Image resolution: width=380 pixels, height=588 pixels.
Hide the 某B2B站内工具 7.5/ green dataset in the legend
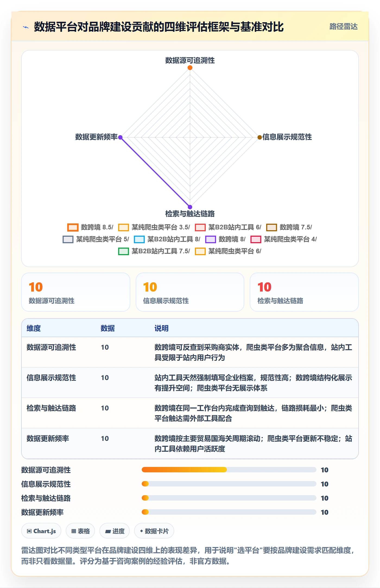pyautogui.click(x=154, y=251)
